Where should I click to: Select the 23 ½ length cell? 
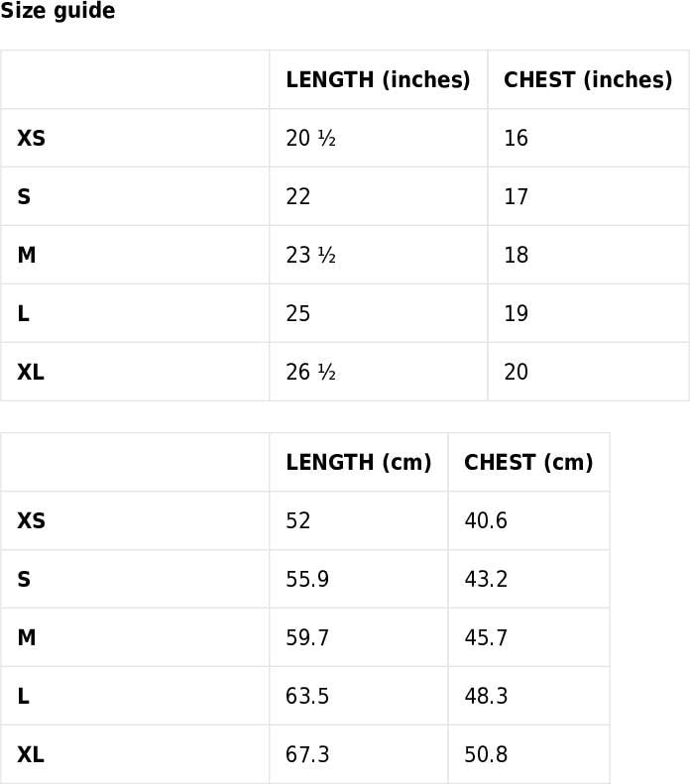click(311, 256)
